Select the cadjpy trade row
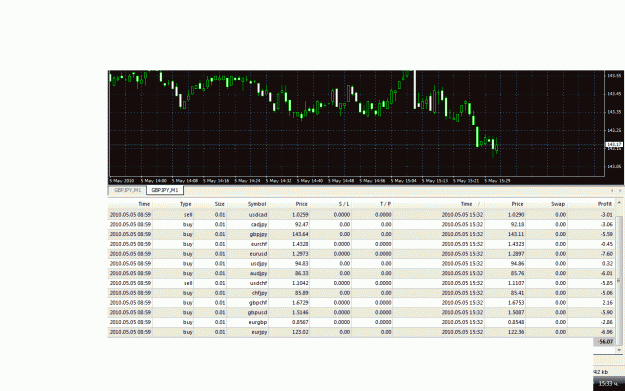Screen dimensions: 625x391 click(x=361, y=224)
